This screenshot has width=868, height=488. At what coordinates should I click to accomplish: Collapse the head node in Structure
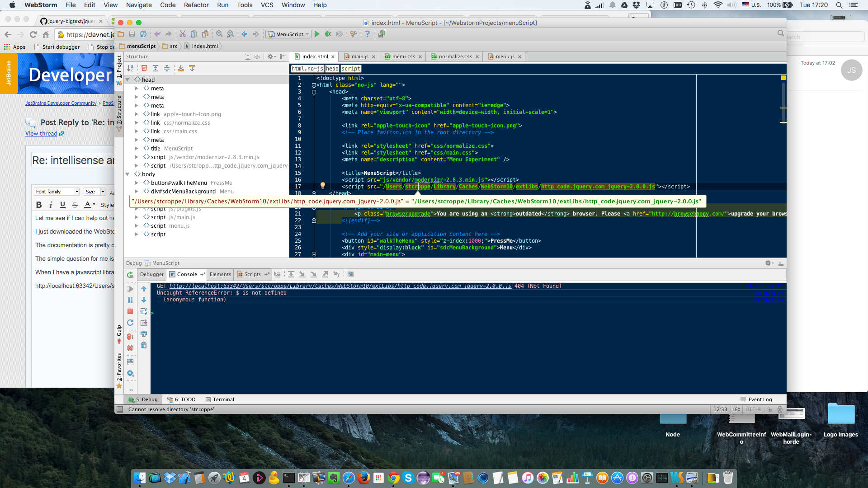click(x=127, y=80)
